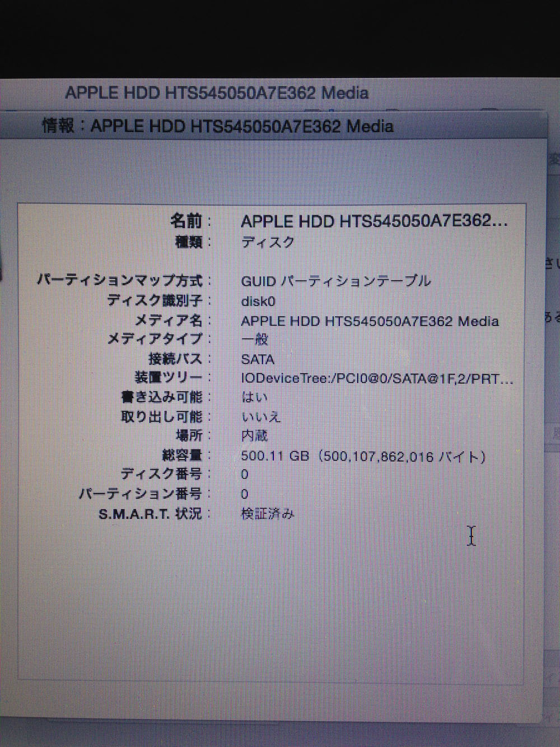The width and height of the screenshot is (560, 747).
Task: Select the name value APPLE HDD HTS545050A7E362…
Action: point(375,221)
